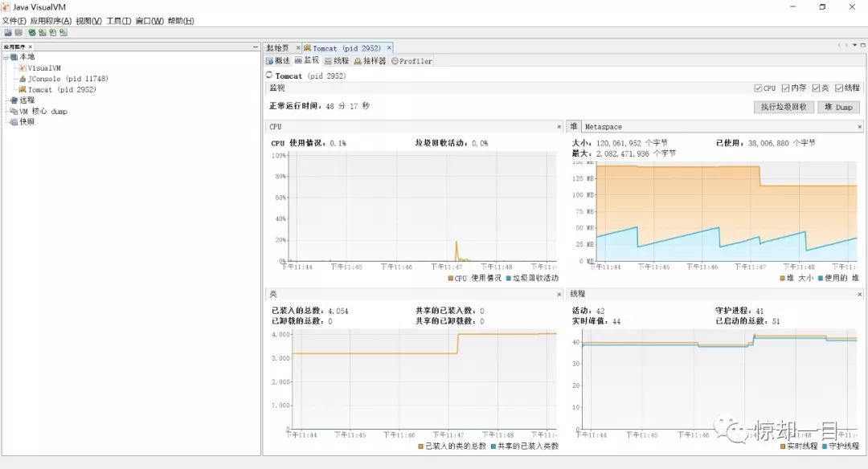Click the 执行垃圾回收 perform GC button

click(784, 107)
